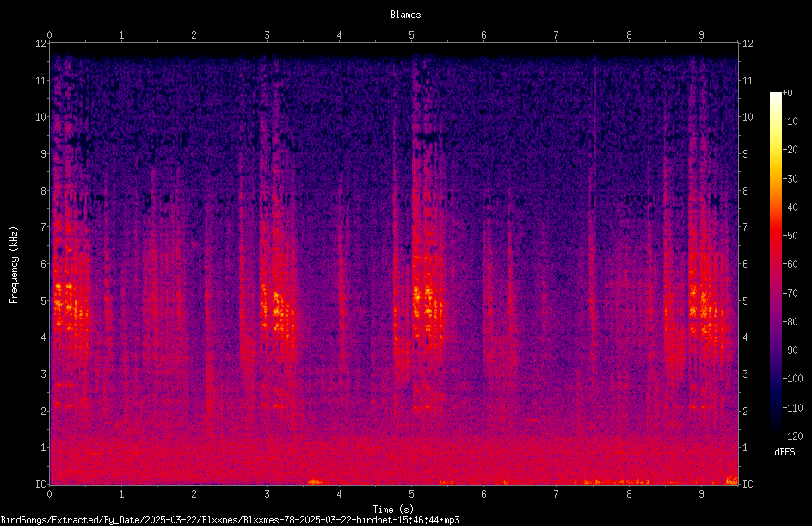Click the 5 kHz label on right axis

[745, 300]
